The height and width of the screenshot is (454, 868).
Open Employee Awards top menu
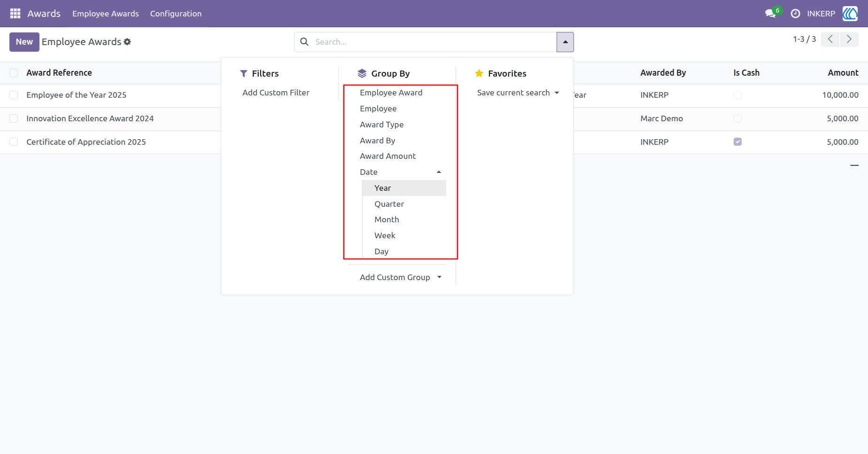(105, 14)
